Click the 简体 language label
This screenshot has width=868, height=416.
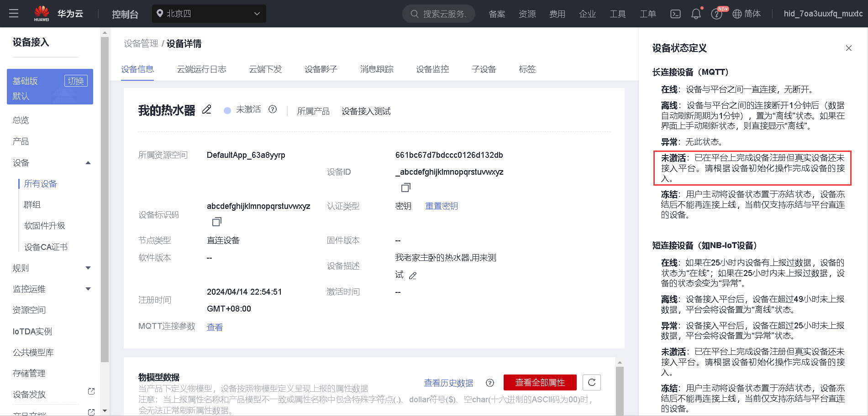tap(752, 14)
